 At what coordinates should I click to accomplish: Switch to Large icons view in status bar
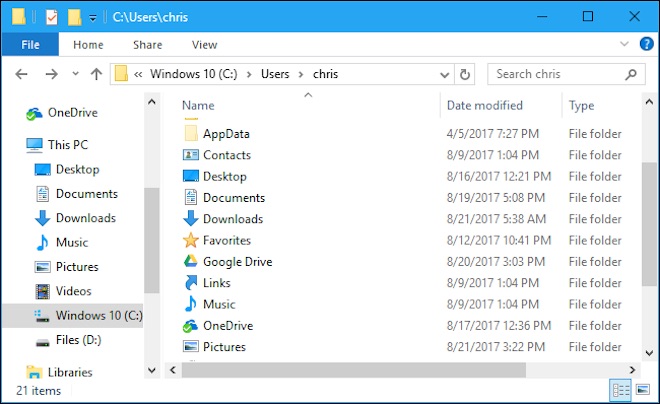coord(643,390)
